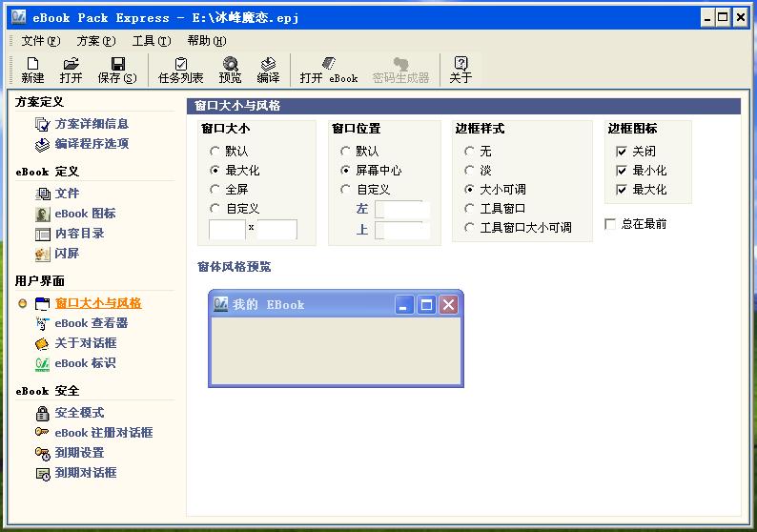Click the preview window's maximize button

[426, 305]
